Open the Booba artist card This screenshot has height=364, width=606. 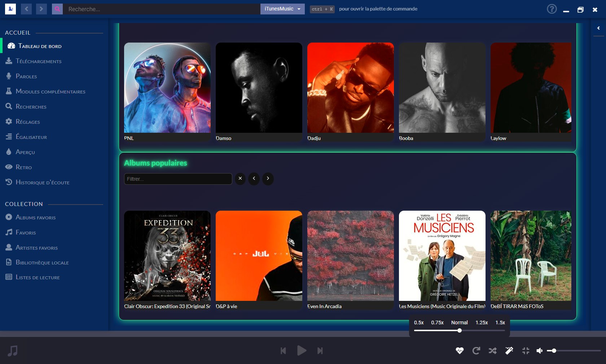[x=442, y=92]
